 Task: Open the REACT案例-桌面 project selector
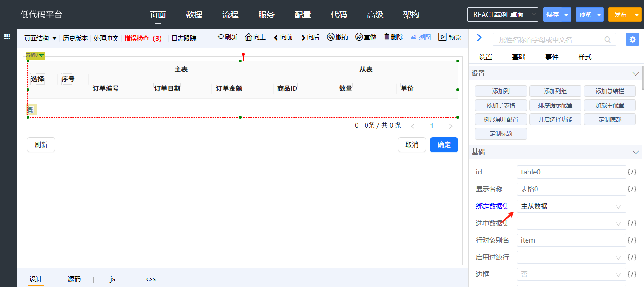click(503, 15)
